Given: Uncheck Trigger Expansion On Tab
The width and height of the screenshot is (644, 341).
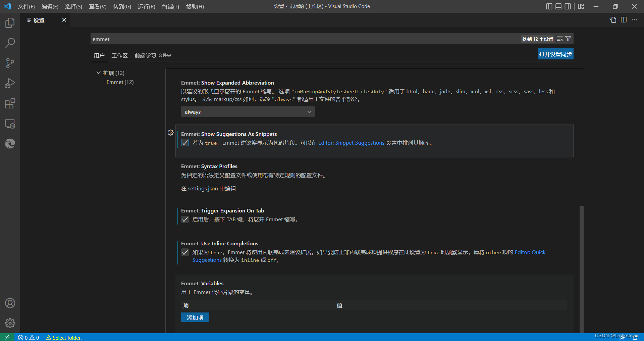Looking at the screenshot, I should click(x=185, y=220).
